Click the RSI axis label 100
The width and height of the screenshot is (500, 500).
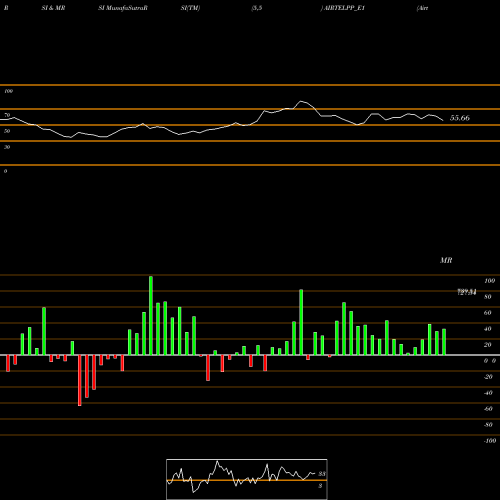[8, 91]
